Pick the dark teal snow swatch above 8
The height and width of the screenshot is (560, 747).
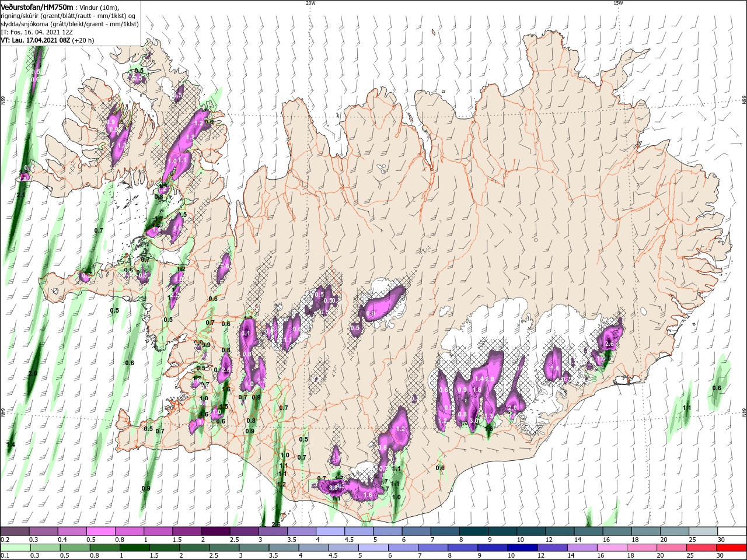click(473, 531)
